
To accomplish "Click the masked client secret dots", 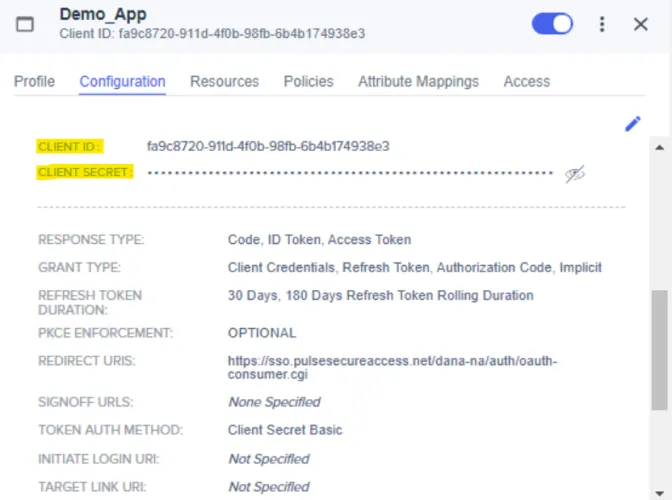I will click(x=350, y=173).
